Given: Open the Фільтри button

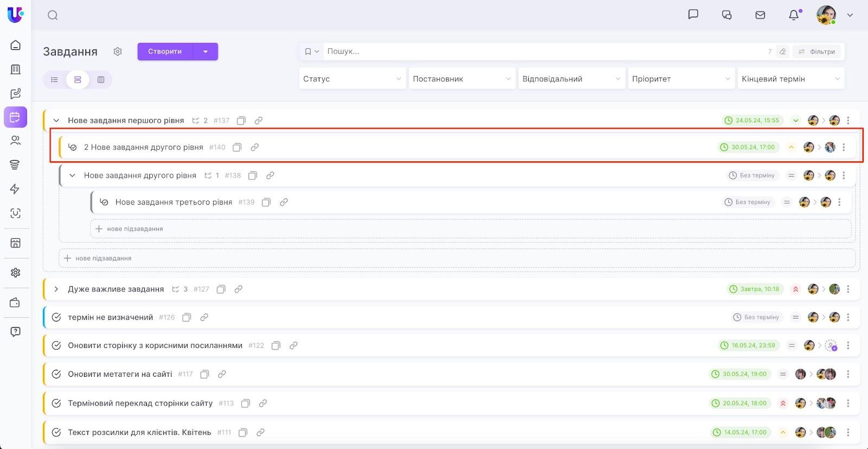Looking at the screenshot, I should click(x=817, y=52).
